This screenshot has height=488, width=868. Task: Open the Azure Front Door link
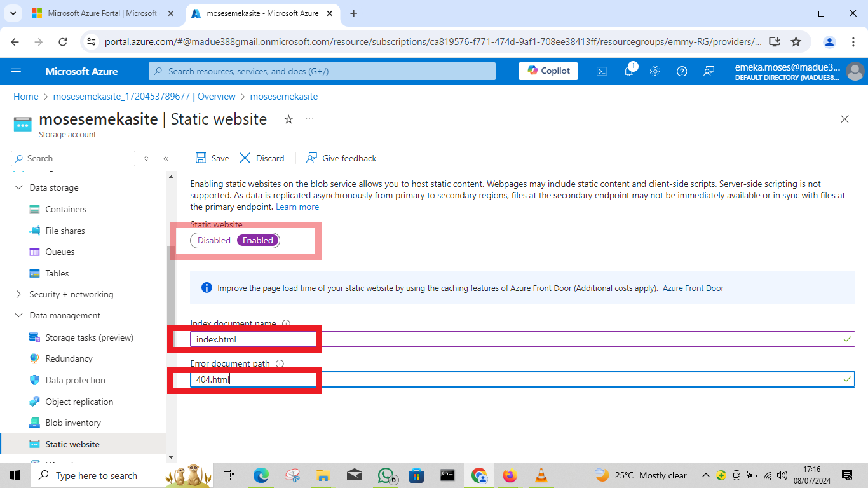pos(693,288)
